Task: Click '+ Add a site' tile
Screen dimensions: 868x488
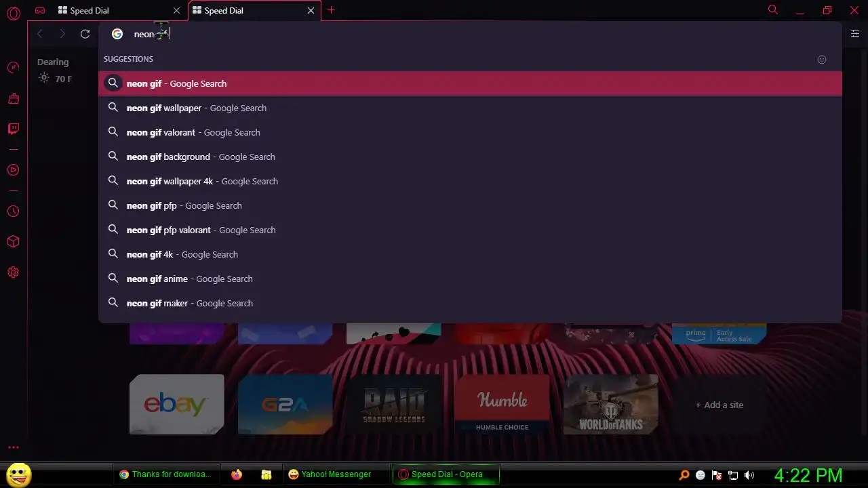Action: point(719,405)
